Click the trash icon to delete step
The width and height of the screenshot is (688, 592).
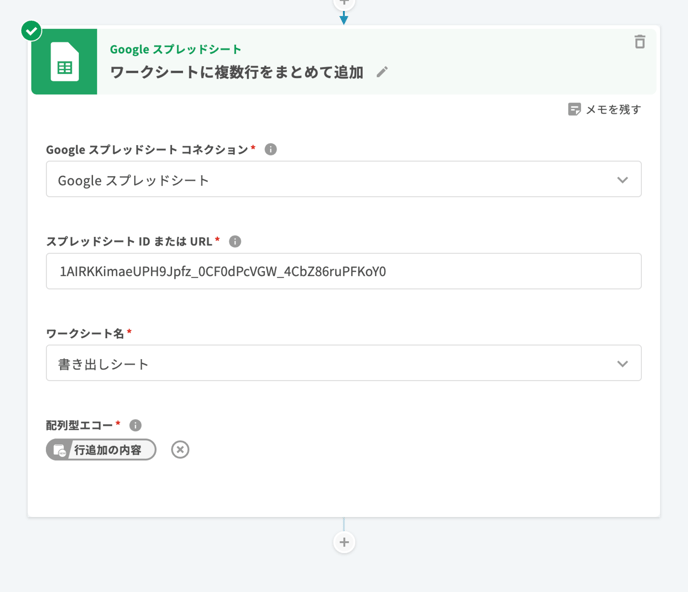pyautogui.click(x=640, y=42)
